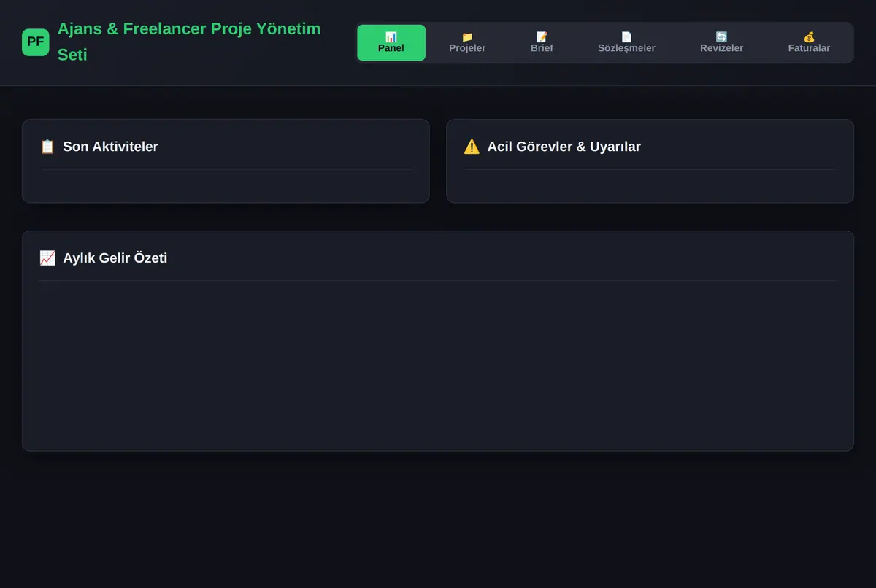This screenshot has width=876, height=588.
Task: Go to the Brief tab
Action: click(542, 43)
